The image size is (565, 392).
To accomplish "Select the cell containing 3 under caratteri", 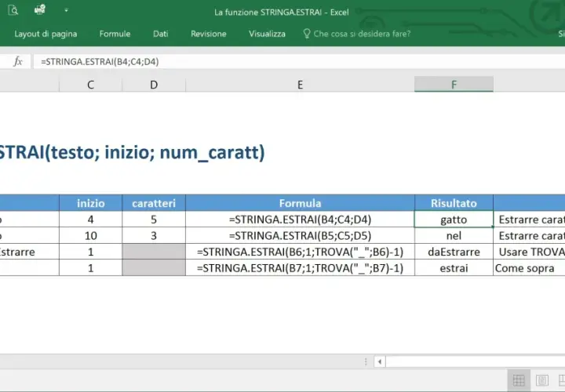I will (154, 235).
